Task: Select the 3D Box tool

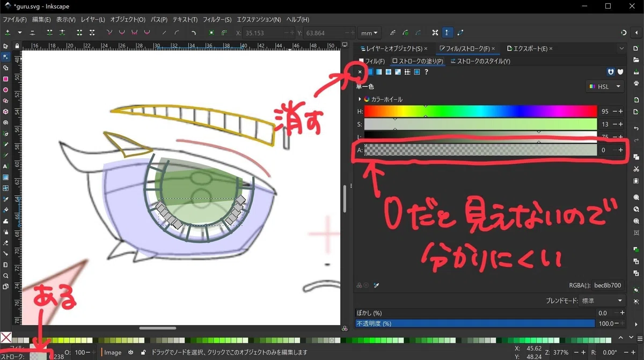Action: point(5,112)
